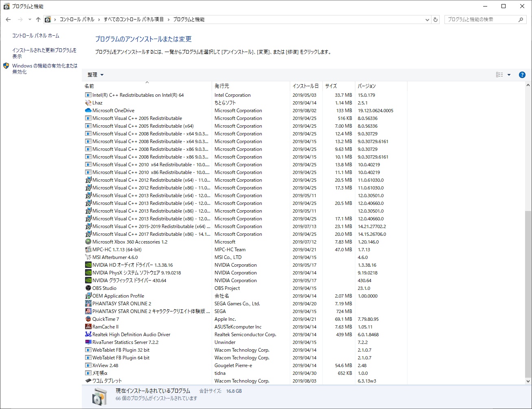Screen dimensions: 532x409
Task: Open Windows の機能の有効化または無効化 link
Action: pos(45,69)
